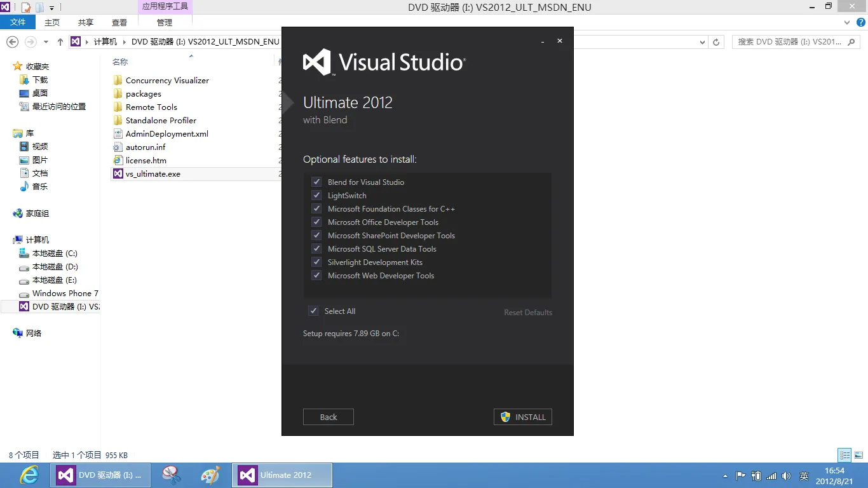Open the Concurrency Visualizer folder

point(167,81)
